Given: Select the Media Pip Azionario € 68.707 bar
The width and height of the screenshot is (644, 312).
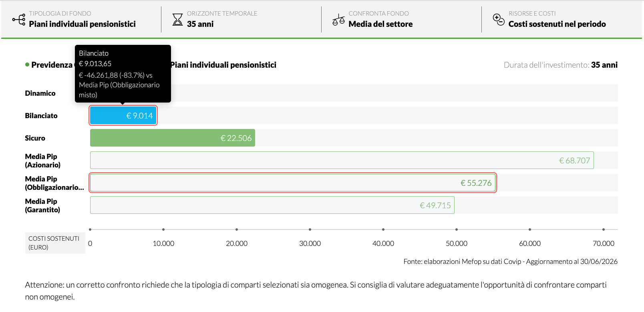Looking at the screenshot, I should pyautogui.click(x=342, y=160).
